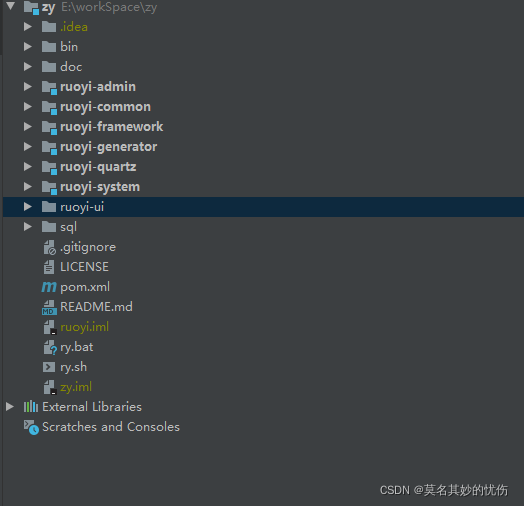Click the External Libraries bar-chart icon
Image resolution: width=524 pixels, height=506 pixels.
31,407
